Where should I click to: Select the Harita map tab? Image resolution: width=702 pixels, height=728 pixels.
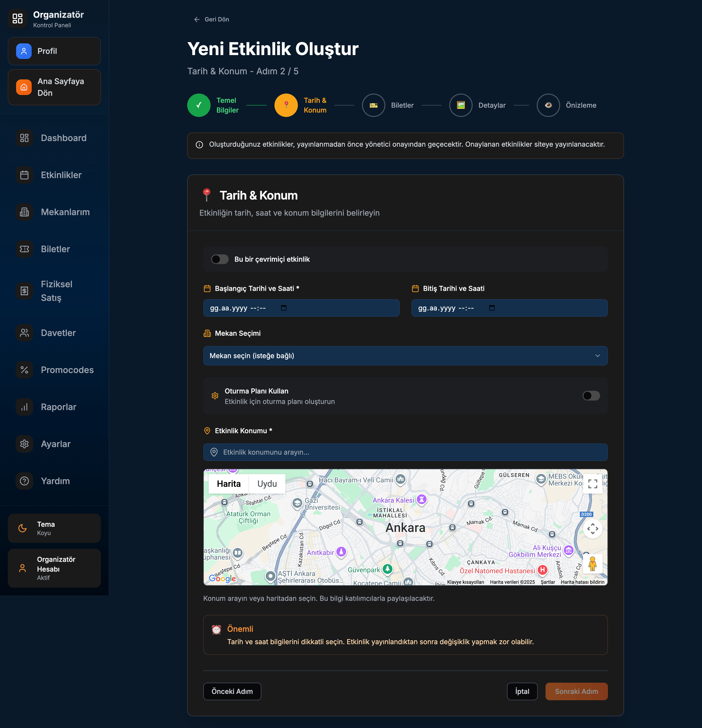229,484
